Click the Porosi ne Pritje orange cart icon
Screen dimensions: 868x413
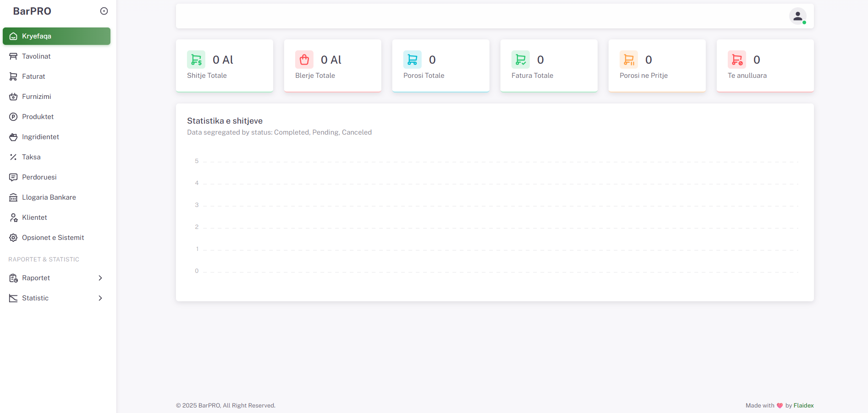629,60
